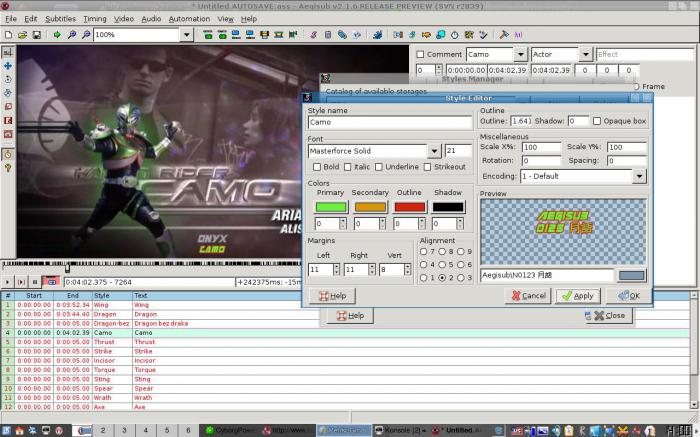This screenshot has height=437, width=700.
Task: Click the Style name input field
Action: 390,122
